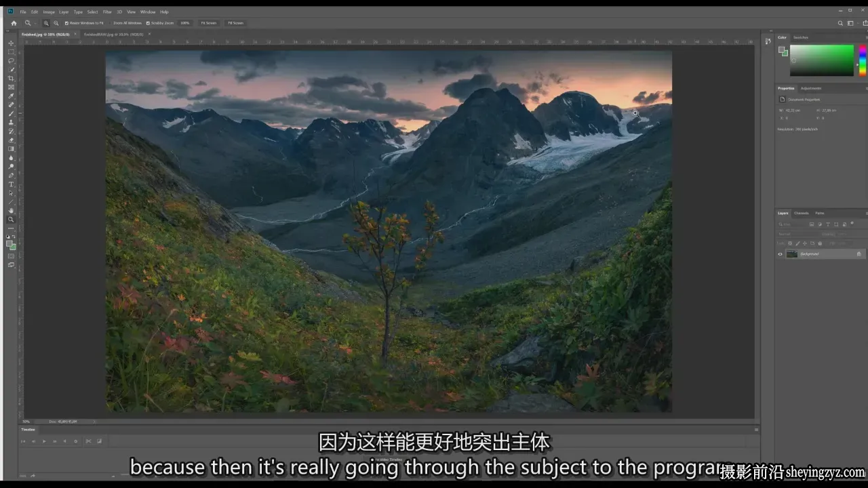Switch to the Paths tab
Image resolution: width=868 pixels, height=488 pixels.
pos(819,213)
